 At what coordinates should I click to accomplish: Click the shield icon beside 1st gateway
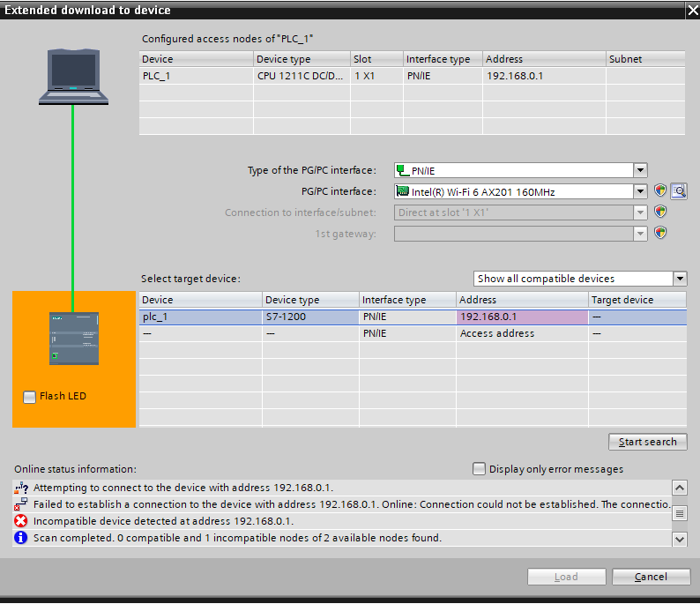coord(660,232)
